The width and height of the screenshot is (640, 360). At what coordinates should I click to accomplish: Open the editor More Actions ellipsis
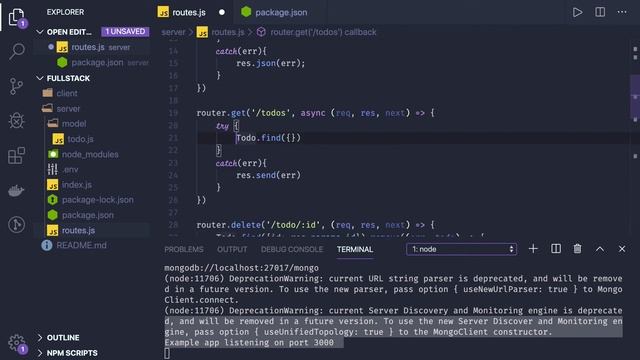(622, 12)
